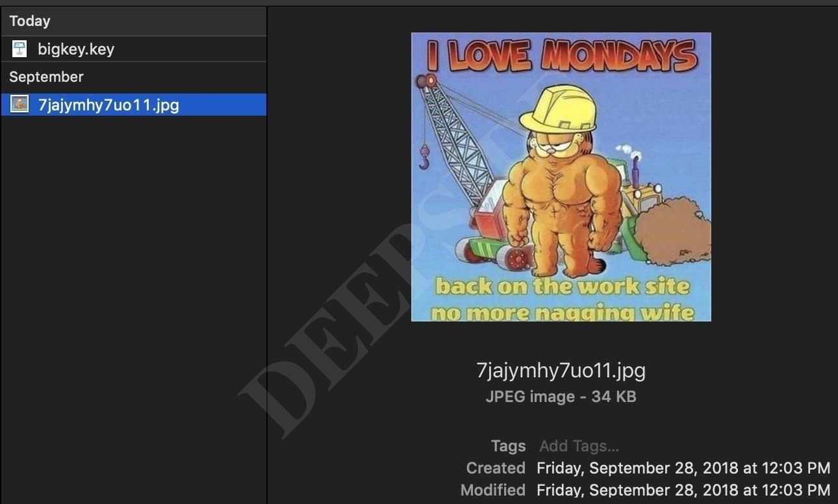838x504 pixels.
Task: Click the Tags label
Action: 508,446
